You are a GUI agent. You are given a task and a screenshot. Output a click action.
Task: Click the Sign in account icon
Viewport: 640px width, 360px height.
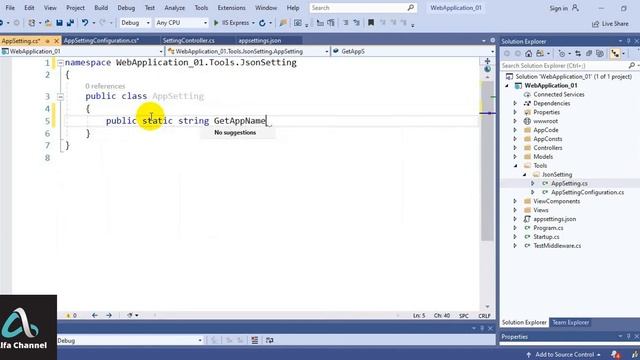tap(575, 8)
